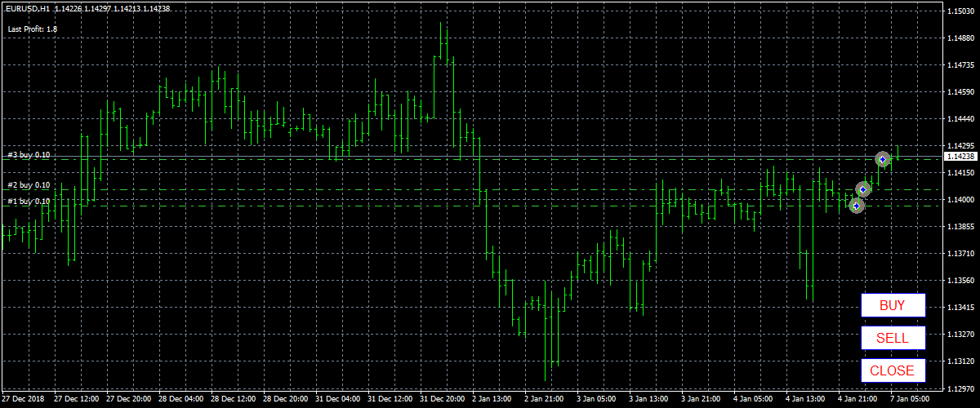Click the EURUSD,H1 chart title text
This screenshot has width=980, height=408.
tap(26, 8)
